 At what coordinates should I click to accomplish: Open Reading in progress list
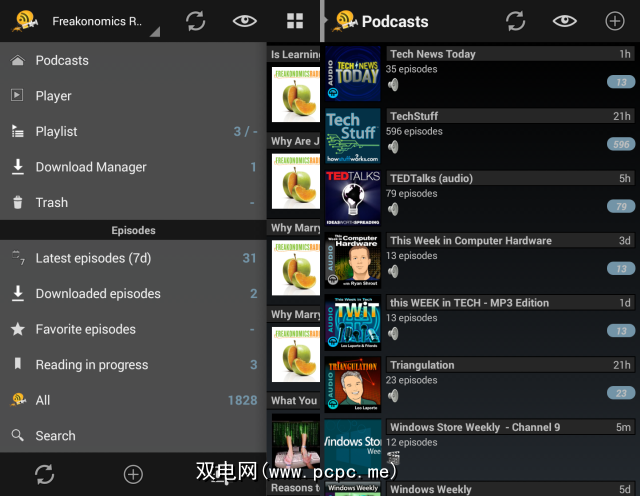click(133, 365)
